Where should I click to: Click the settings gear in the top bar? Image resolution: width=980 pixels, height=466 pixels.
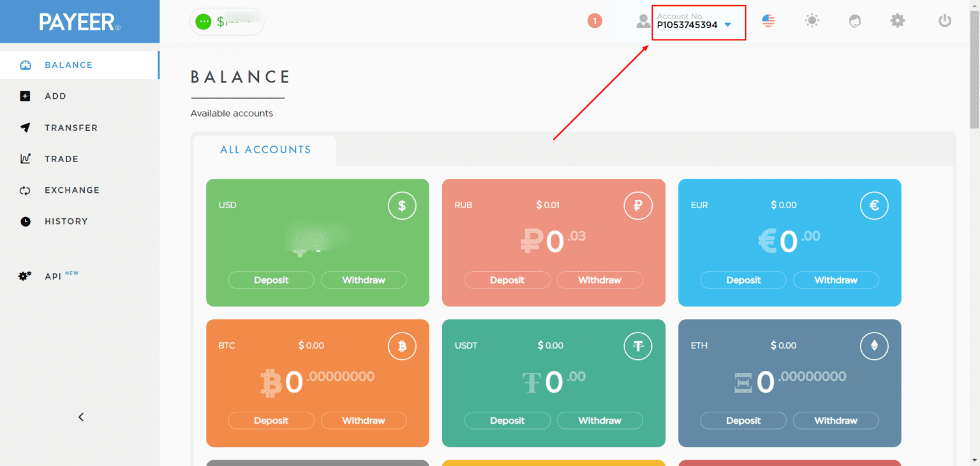click(897, 20)
